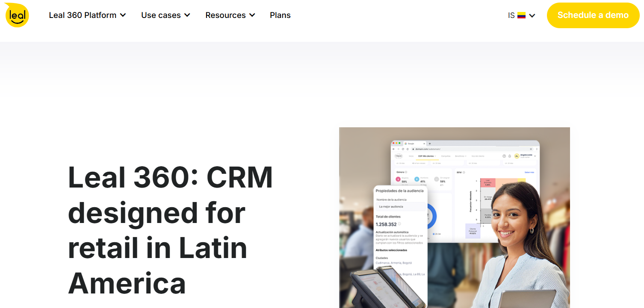Click the info icon beside 1.258.352
The image size is (644, 308).
pyautogui.click(x=400, y=224)
